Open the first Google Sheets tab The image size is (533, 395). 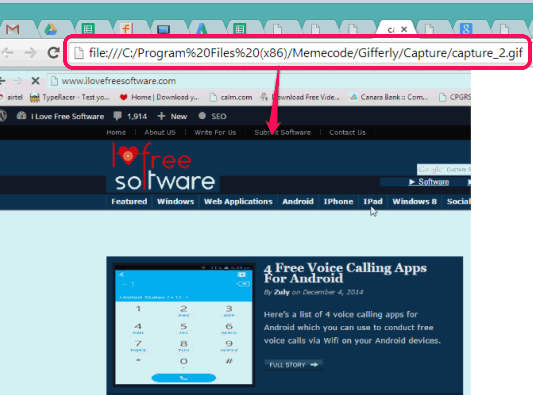tap(88, 29)
